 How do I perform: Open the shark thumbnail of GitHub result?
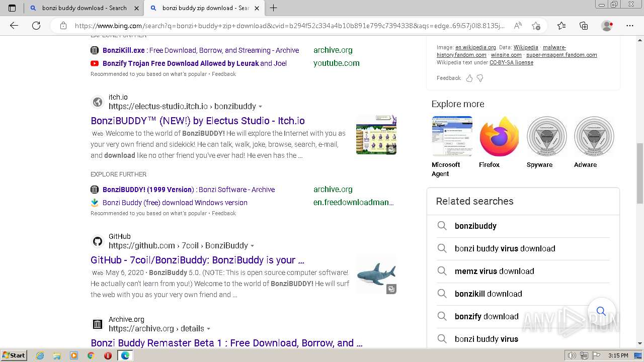coord(376,274)
